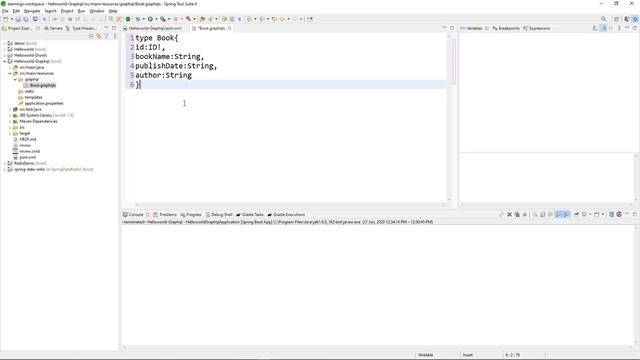This screenshot has width=640, height=360.
Task: Click the green Run toolbar icon
Action: 150,19
